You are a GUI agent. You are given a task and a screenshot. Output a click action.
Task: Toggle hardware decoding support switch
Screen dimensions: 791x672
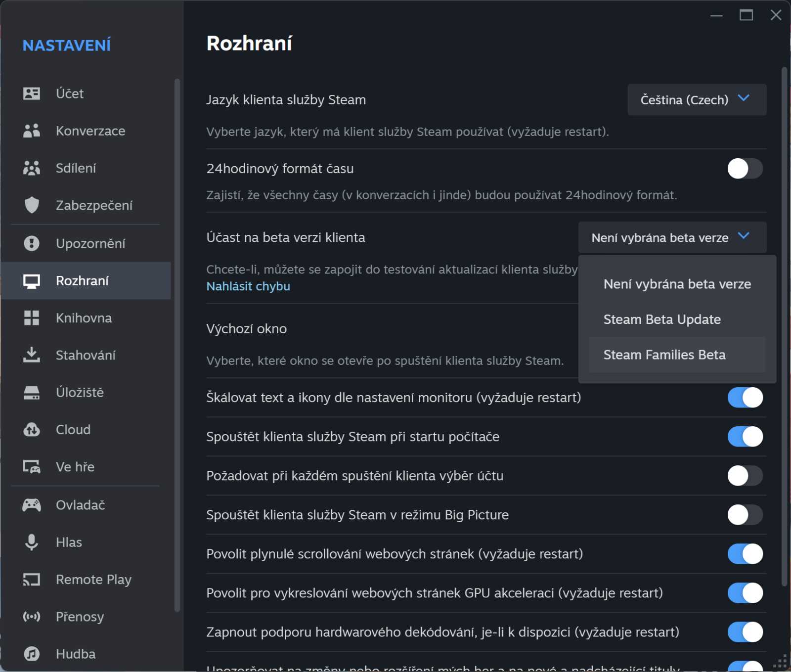click(745, 632)
